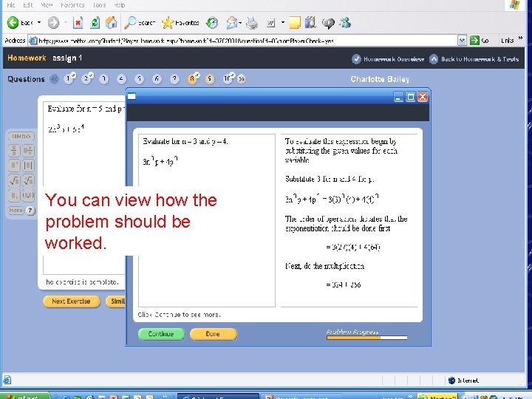Open the Search magnifier toolbar button

click(140, 23)
